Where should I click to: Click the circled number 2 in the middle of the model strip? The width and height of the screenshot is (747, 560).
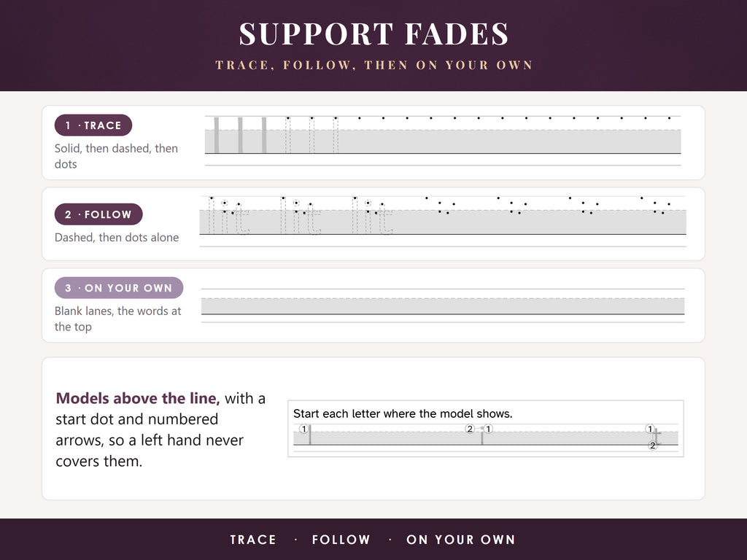(470, 429)
